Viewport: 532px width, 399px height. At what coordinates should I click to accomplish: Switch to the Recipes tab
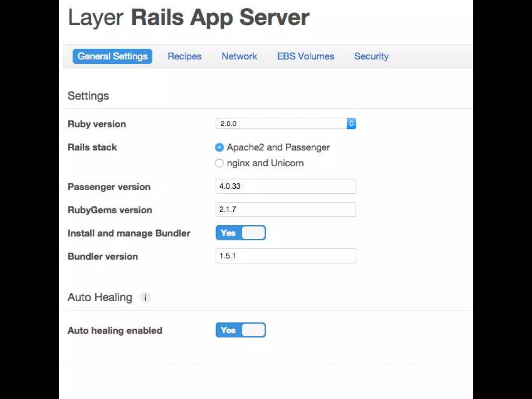pos(184,56)
